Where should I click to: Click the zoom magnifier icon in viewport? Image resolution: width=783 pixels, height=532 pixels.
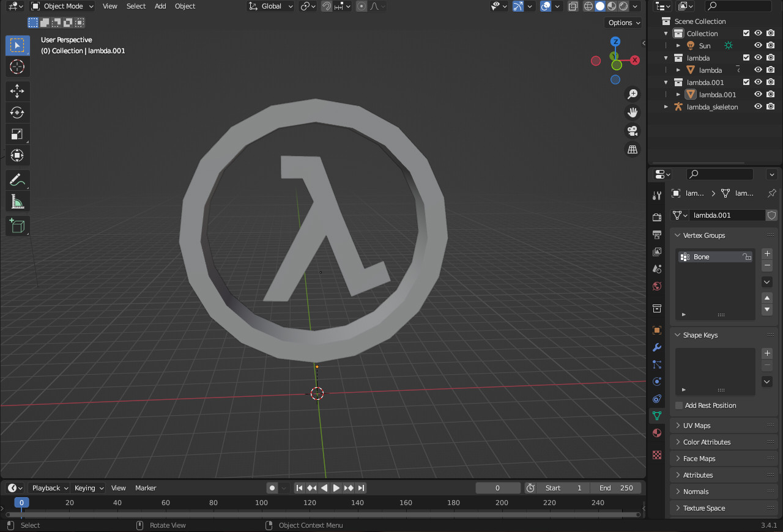tap(632, 94)
